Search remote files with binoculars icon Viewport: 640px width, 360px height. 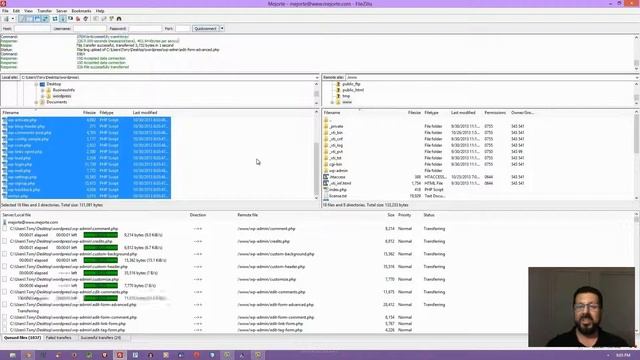point(119,19)
